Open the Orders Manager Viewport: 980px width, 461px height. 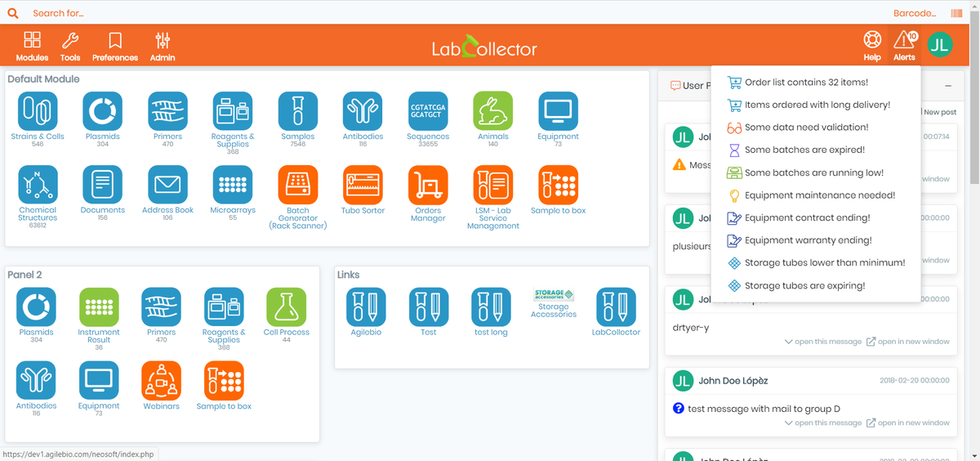[428, 185]
